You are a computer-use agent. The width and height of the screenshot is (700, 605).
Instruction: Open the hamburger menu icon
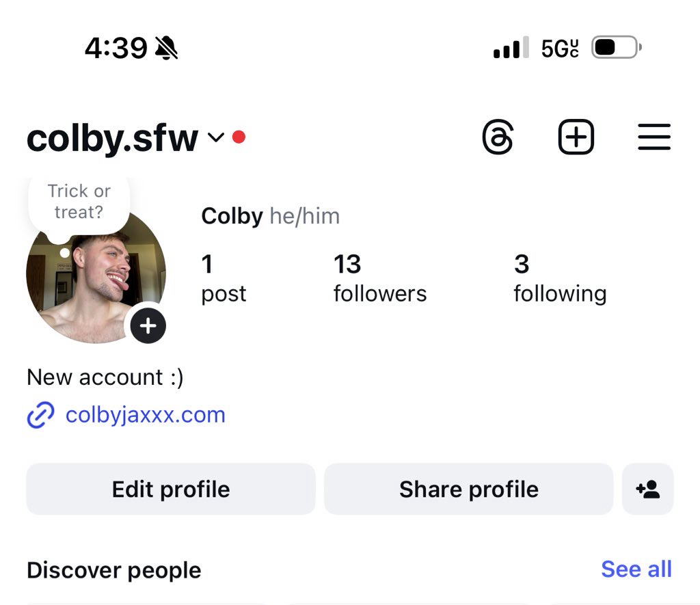[x=654, y=137]
